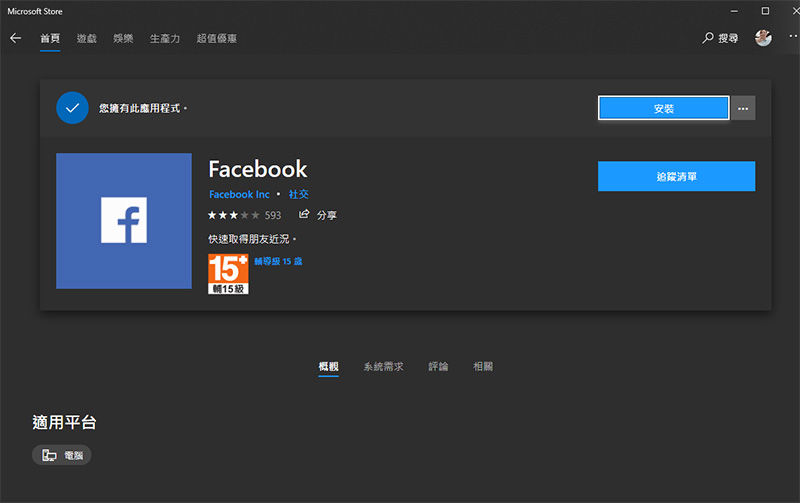Open the 首頁 tab
This screenshot has height=503, width=800.
[50, 38]
